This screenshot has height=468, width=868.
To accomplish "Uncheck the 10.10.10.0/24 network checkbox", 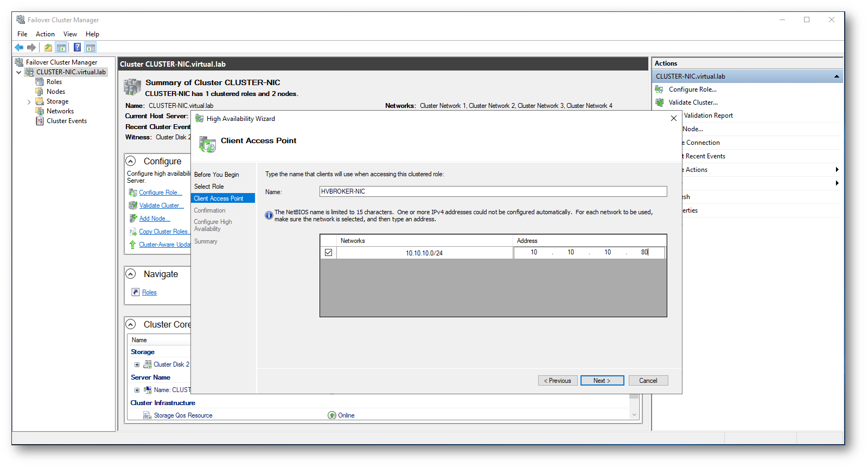I will coord(328,253).
